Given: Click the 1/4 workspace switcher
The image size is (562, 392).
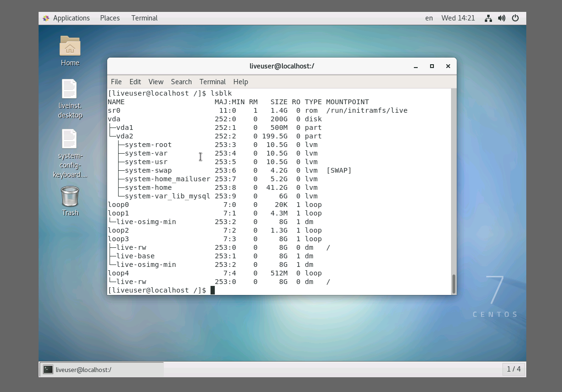Looking at the screenshot, I should [x=513, y=369].
